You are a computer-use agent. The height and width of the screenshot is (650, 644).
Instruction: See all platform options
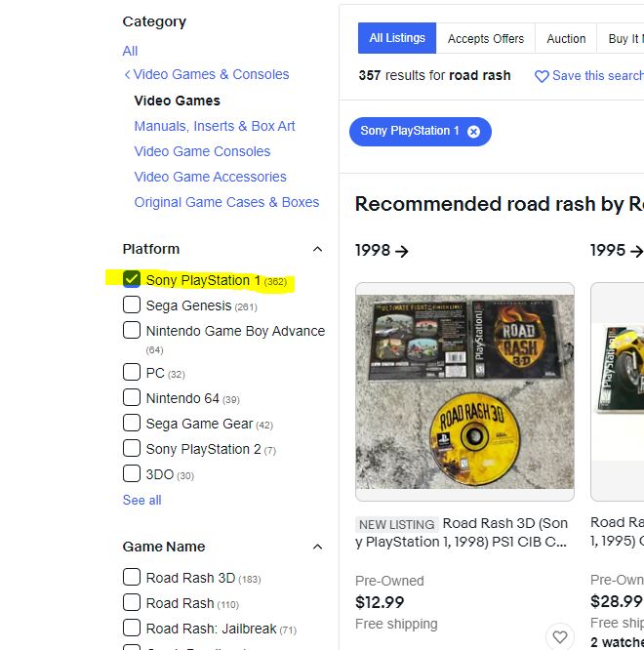click(x=142, y=500)
